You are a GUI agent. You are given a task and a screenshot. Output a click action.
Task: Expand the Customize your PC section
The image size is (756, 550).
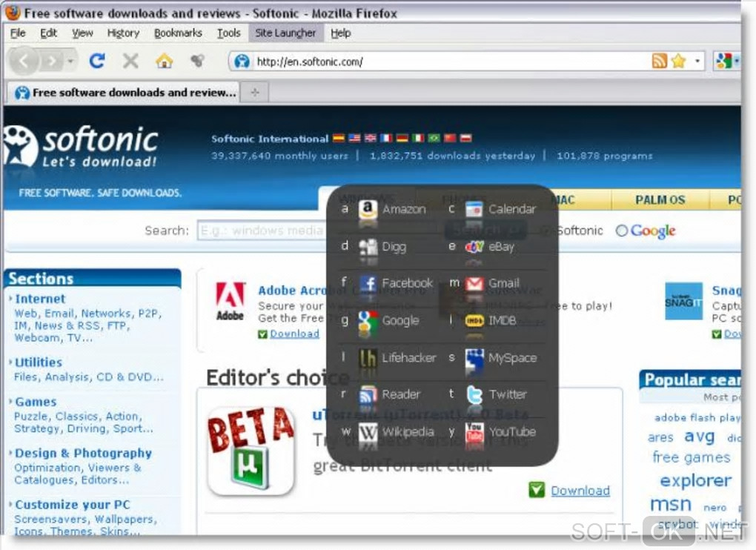coord(73,505)
